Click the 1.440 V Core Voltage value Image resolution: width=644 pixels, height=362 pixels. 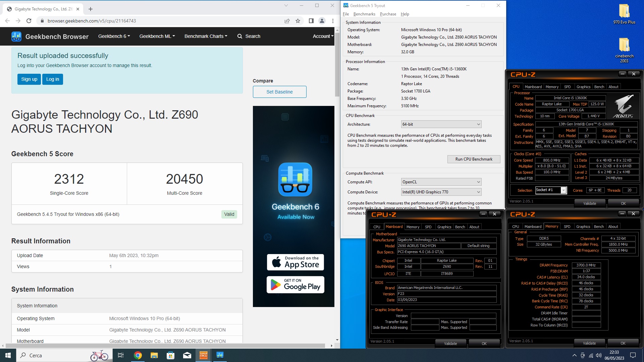tap(594, 116)
